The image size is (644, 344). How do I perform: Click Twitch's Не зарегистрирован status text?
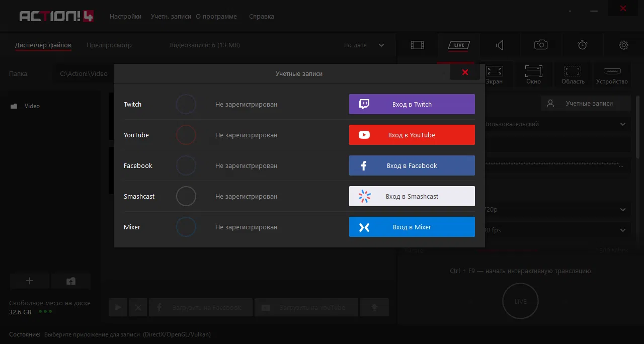coord(246,104)
